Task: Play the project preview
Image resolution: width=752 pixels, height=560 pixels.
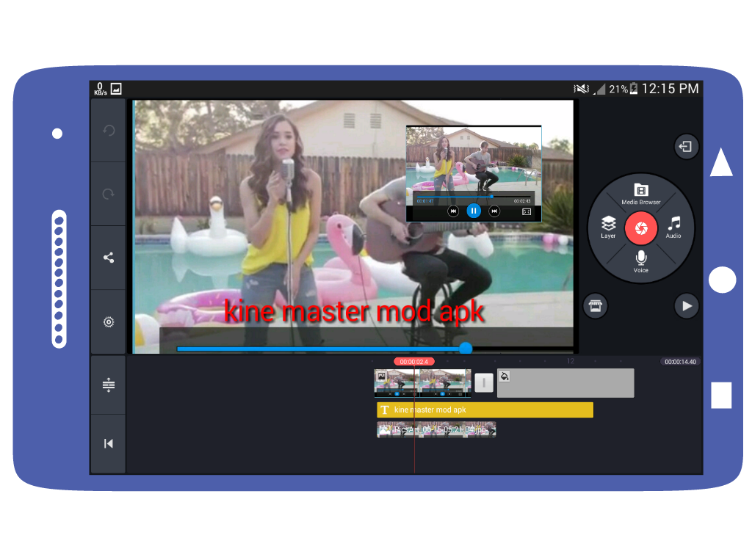Action: [x=687, y=306]
